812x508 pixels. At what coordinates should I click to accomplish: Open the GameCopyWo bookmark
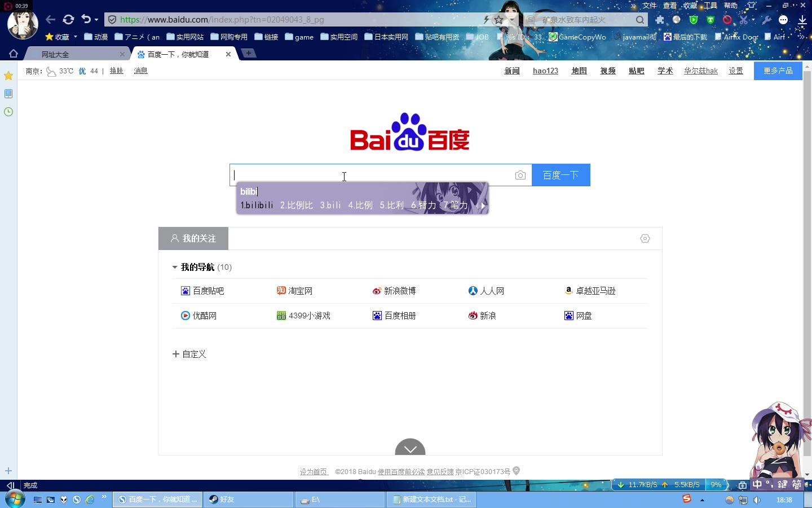click(578, 37)
